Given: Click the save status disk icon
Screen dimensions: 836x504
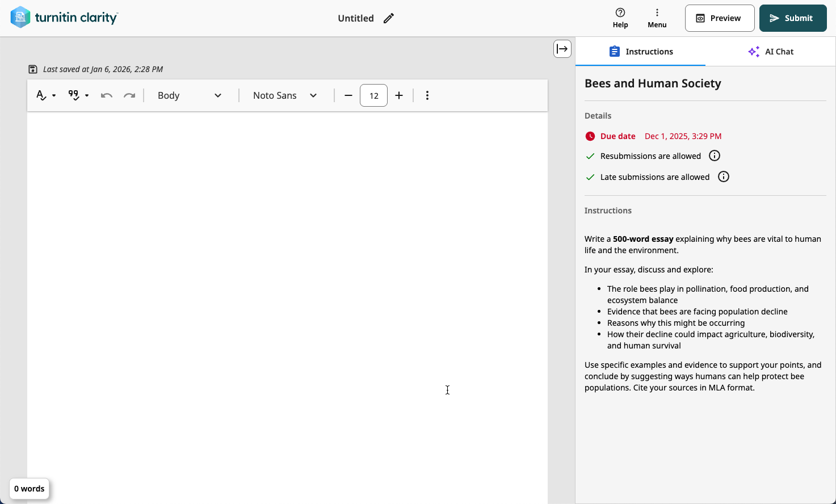Looking at the screenshot, I should (x=33, y=69).
